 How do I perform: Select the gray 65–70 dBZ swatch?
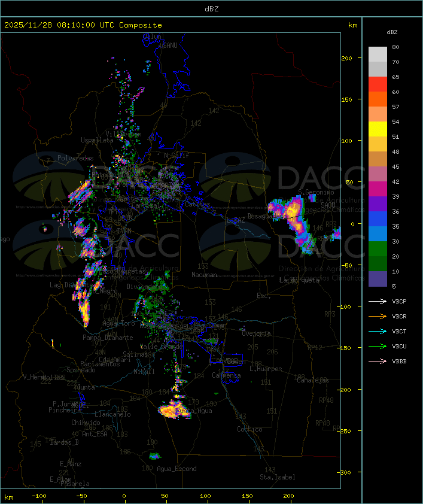tap(378, 69)
